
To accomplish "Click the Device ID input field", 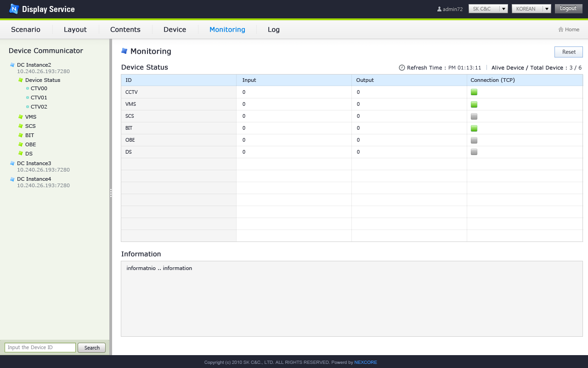I will click(x=40, y=348).
